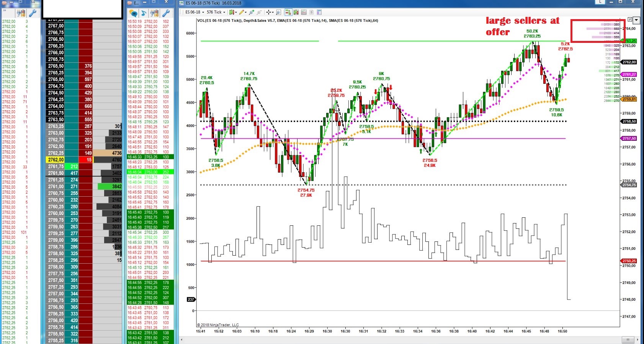Open the ES 06-18 instrument dropdown
Screen dimensions: 644x344
195,12
